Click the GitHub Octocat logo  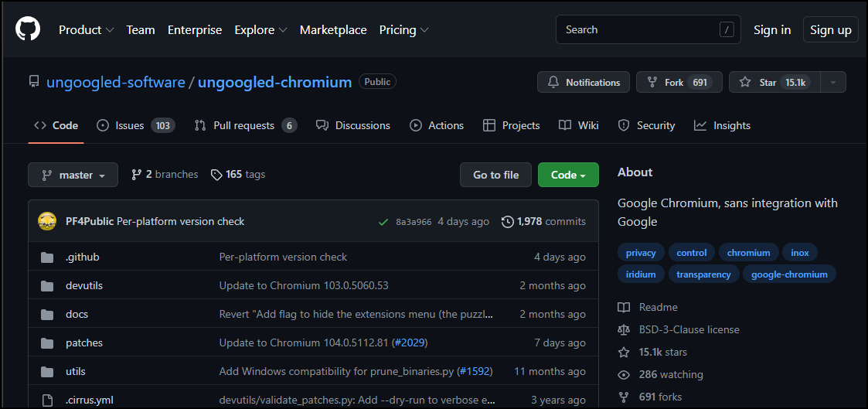[28, 29]
